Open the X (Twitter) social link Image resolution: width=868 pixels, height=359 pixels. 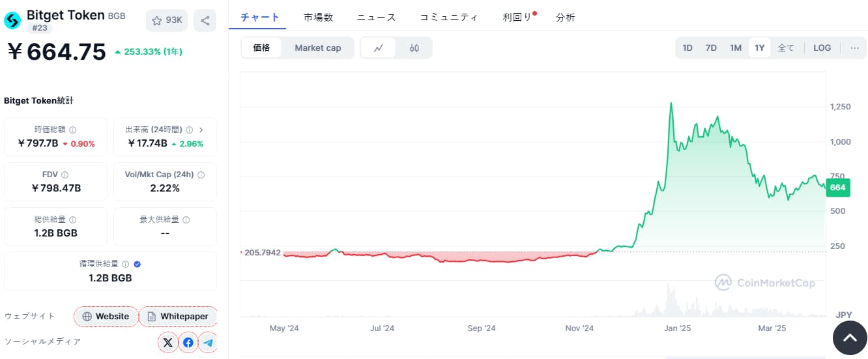coord(167,342)
